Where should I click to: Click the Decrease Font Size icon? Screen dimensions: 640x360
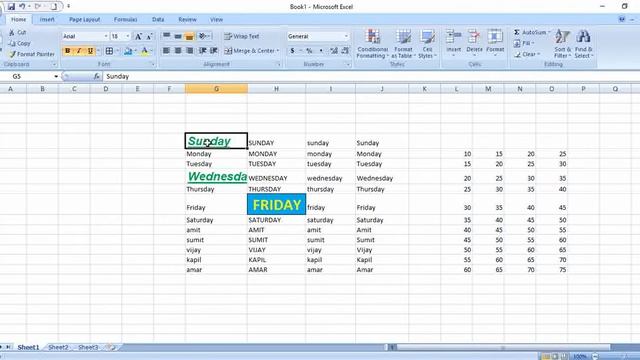click(x=149, y=36)
